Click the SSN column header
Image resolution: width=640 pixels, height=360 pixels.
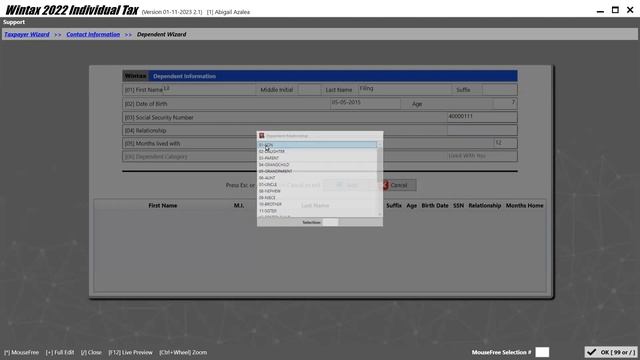point(458,205)
